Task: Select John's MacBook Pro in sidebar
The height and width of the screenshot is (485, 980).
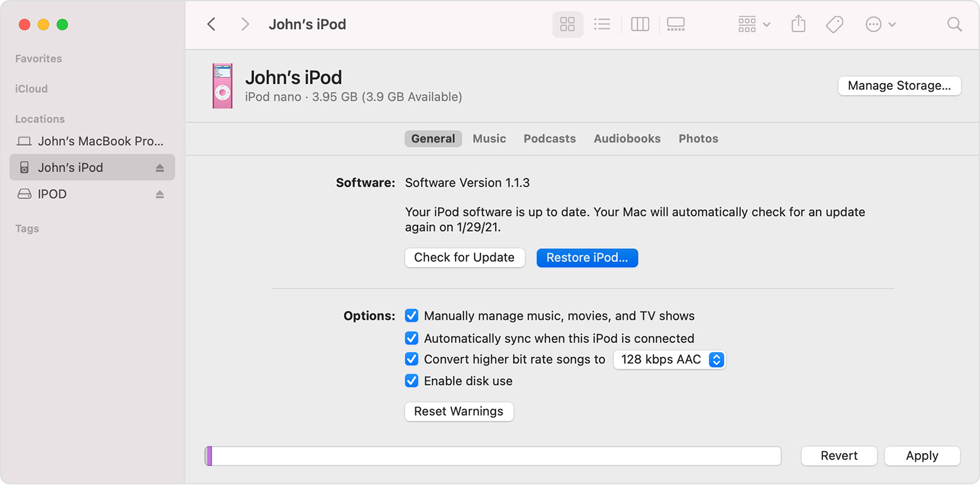Action: [92, 141]
